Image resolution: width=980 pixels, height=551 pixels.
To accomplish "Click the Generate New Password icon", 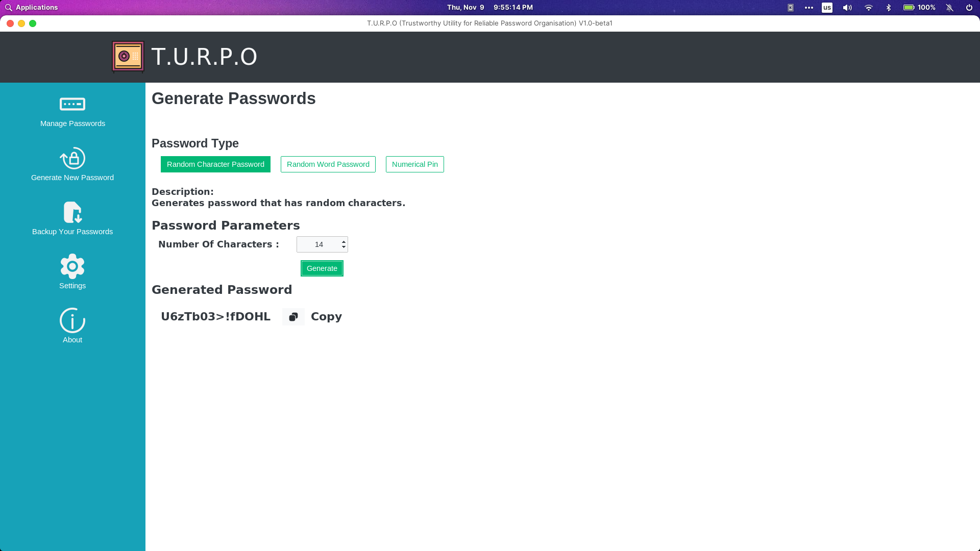I will 72,158.
